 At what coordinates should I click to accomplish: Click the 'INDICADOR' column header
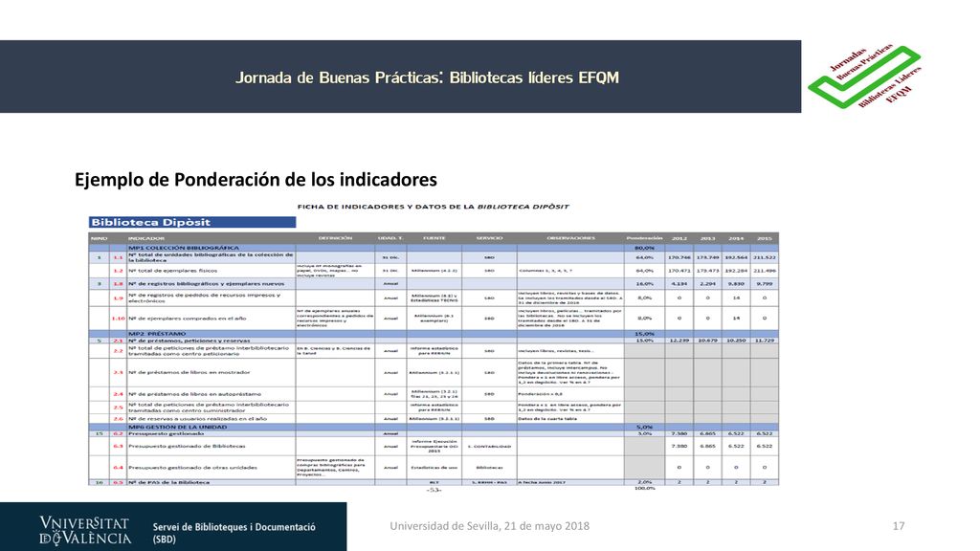[146, 238]
